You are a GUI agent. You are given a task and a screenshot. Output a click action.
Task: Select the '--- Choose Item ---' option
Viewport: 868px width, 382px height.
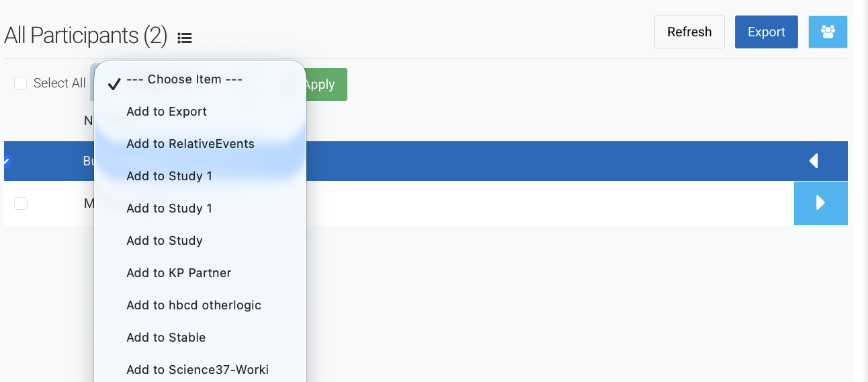184,79
